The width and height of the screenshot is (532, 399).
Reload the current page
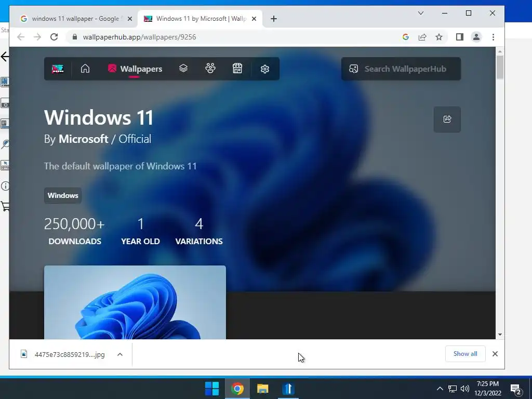(54, 37)
